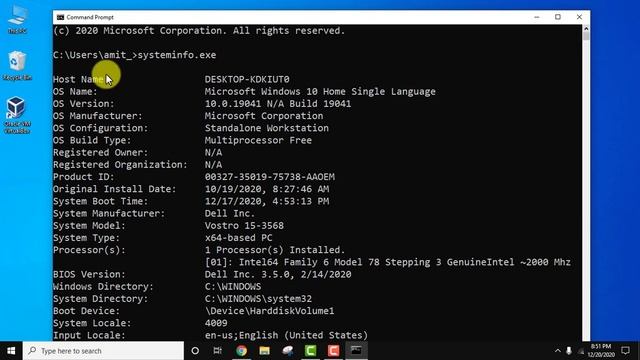The height and width of the screenshot is (360, 640).
Task: Open the taskbar icon right of File Explorer
Action: click(288, 351)
